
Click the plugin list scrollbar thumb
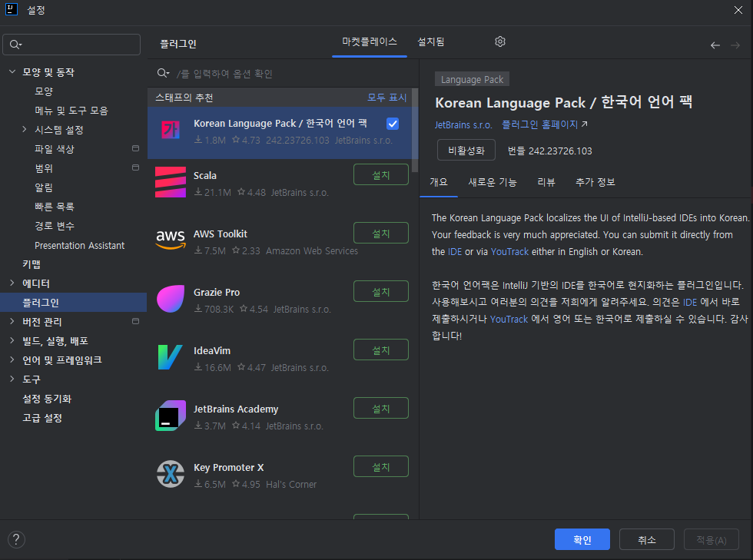click(x=416, y=130)
